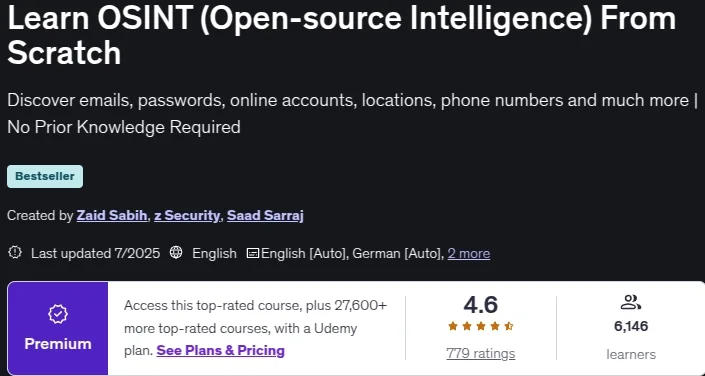Open See Plans & Pricing link
This screenshot has height=376, width=705.
point(220,350)
